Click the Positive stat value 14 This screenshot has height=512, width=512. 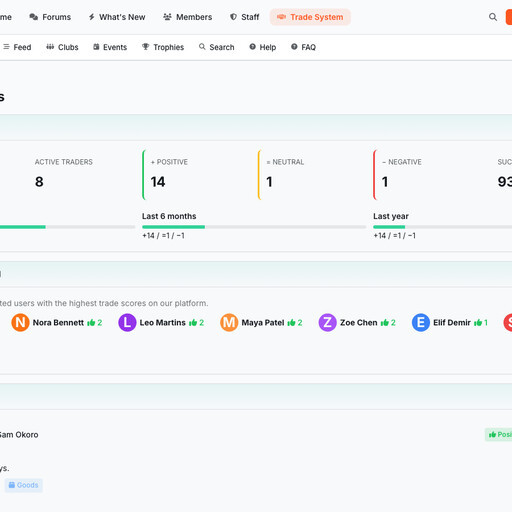(158, 182)
